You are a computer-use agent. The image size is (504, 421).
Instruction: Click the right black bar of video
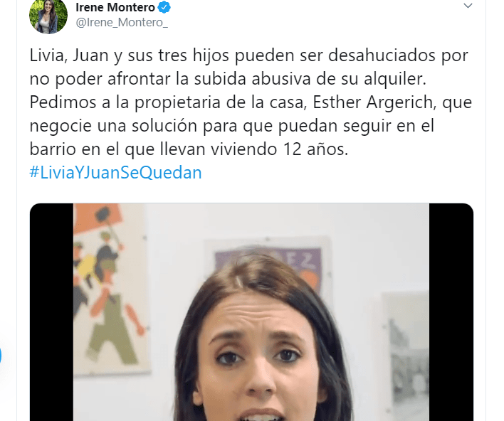(451, 312)
